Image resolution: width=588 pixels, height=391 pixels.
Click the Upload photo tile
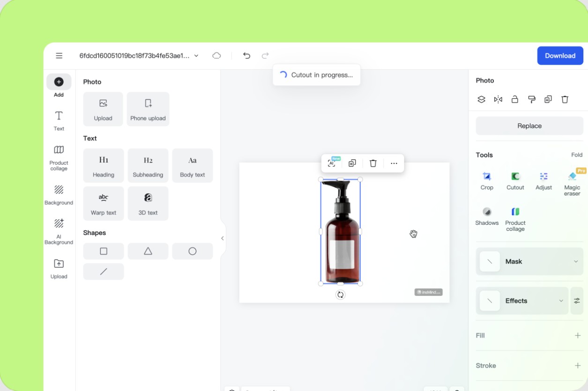103,109
